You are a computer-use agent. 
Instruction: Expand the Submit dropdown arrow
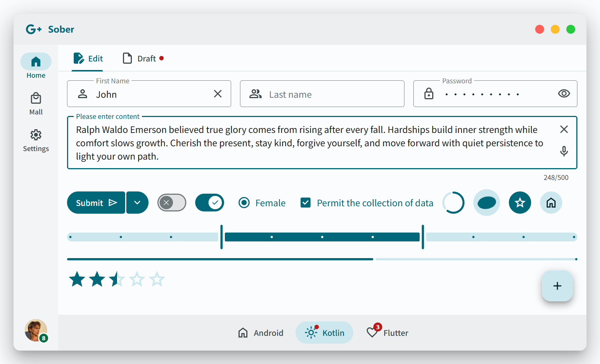coord(137,203)
